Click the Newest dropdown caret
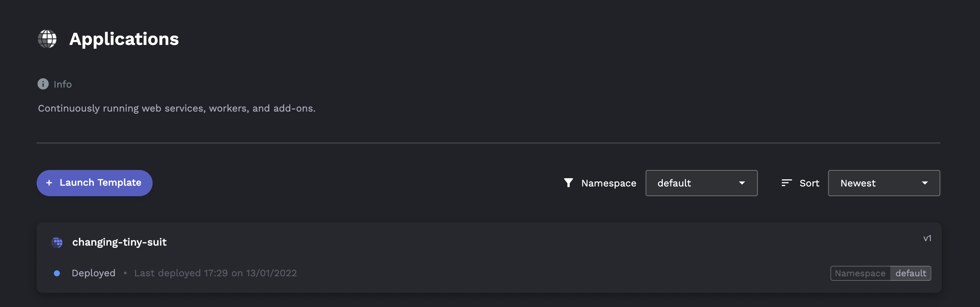The width and height of the screenshot is (980, 307). coord(925,183)
